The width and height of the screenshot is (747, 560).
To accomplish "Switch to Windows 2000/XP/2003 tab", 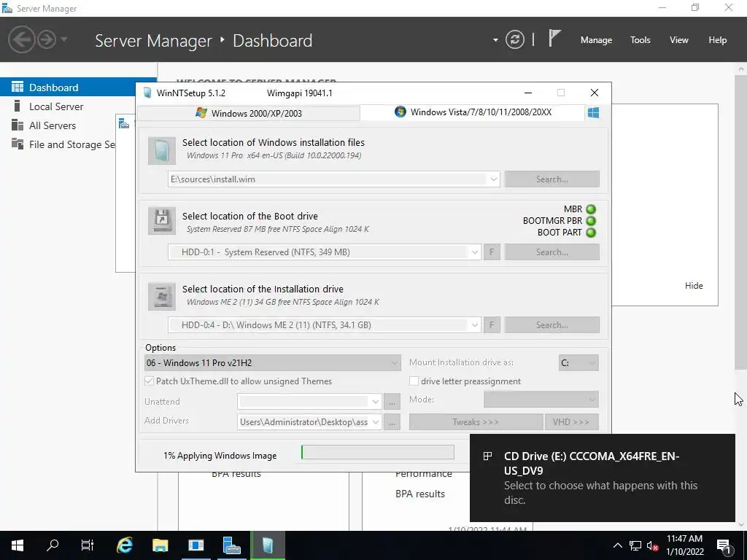I will [249, 113].
